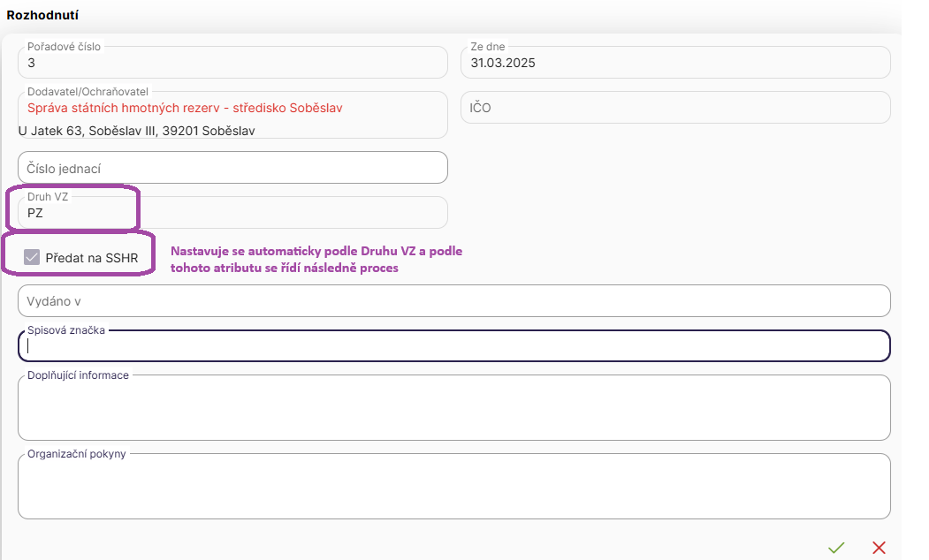Focus the Vydáno v input field
Viewport: 929px width, 560px height.
pos(453,301)
